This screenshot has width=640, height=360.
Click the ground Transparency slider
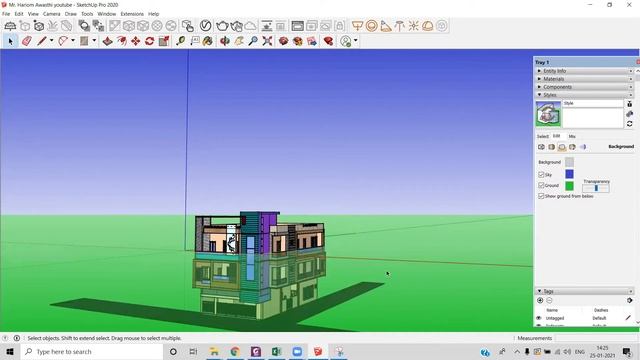(596, 188)
